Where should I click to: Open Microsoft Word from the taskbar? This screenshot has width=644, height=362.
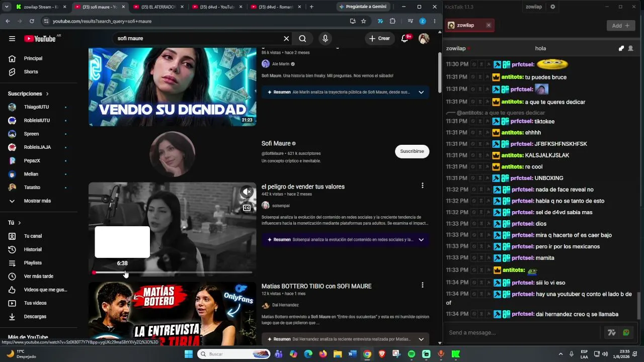tap(352, 354)
